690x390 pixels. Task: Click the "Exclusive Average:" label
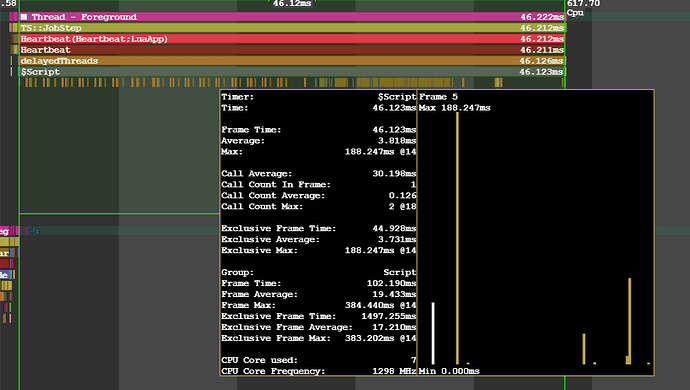271,239
